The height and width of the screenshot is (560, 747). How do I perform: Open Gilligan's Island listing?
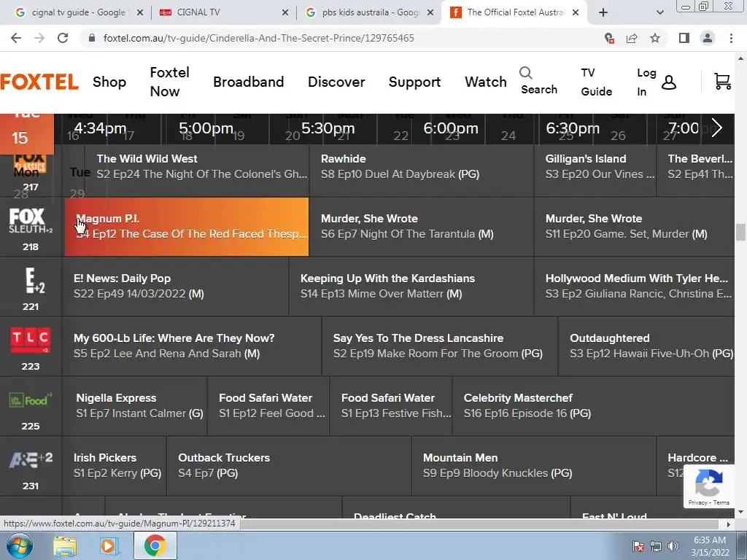pyautogui.click(x=595, y=171)
